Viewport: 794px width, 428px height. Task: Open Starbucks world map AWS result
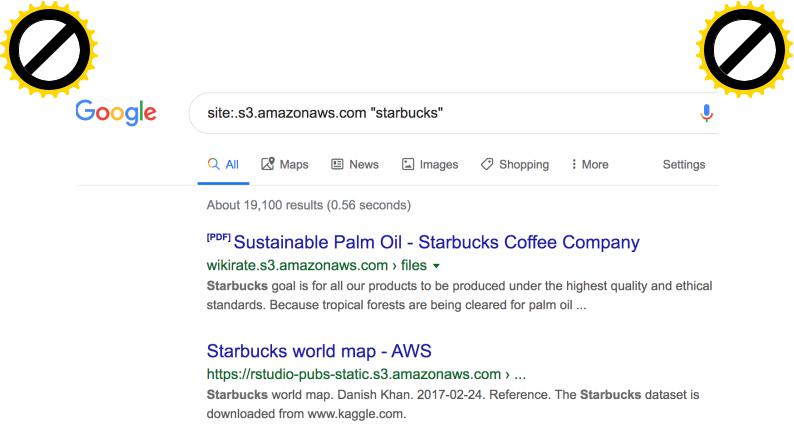(x=319, y=351)
